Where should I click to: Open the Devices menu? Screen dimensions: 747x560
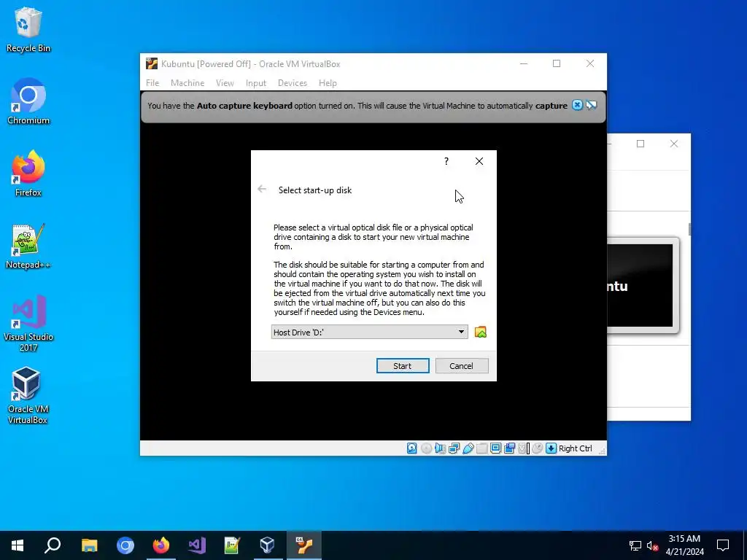pyautogui.click(x=293, y=83)
